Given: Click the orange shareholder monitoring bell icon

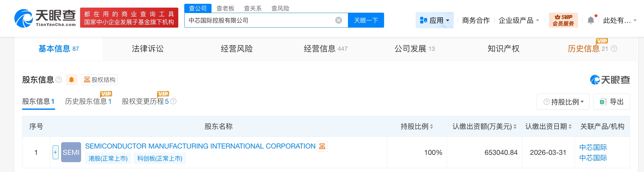Looking at the screenshot, I should coord(72,80).
